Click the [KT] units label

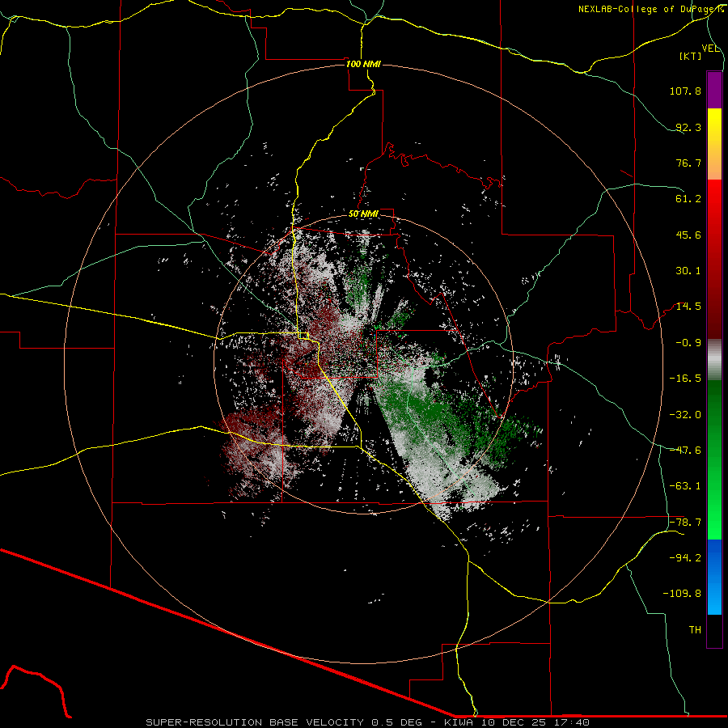[x=691, y=56]
